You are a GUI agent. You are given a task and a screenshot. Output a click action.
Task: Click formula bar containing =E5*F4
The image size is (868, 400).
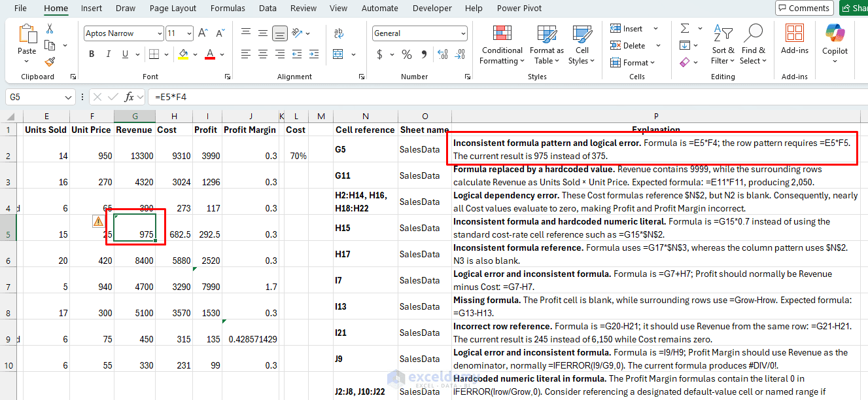(508, 97)
